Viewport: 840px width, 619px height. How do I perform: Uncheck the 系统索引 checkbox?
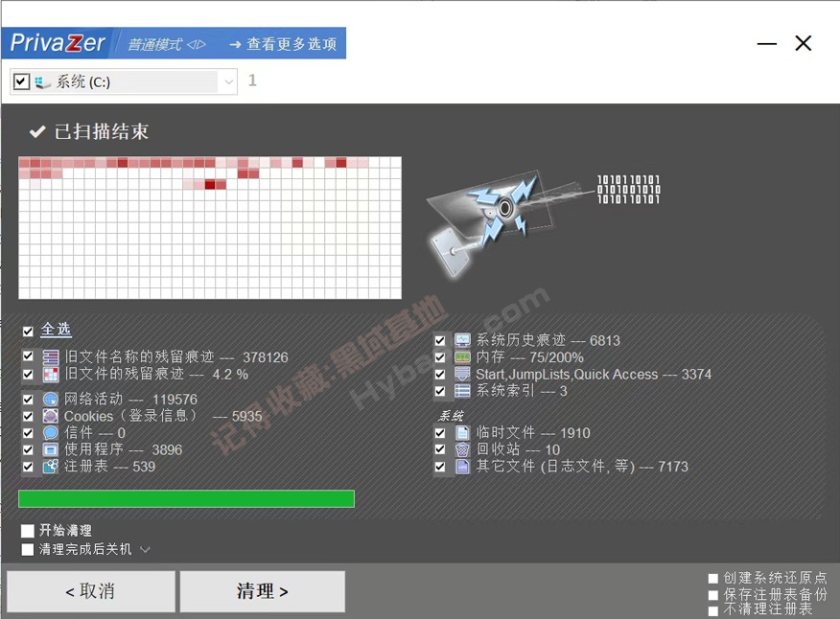tap(440, 391)
